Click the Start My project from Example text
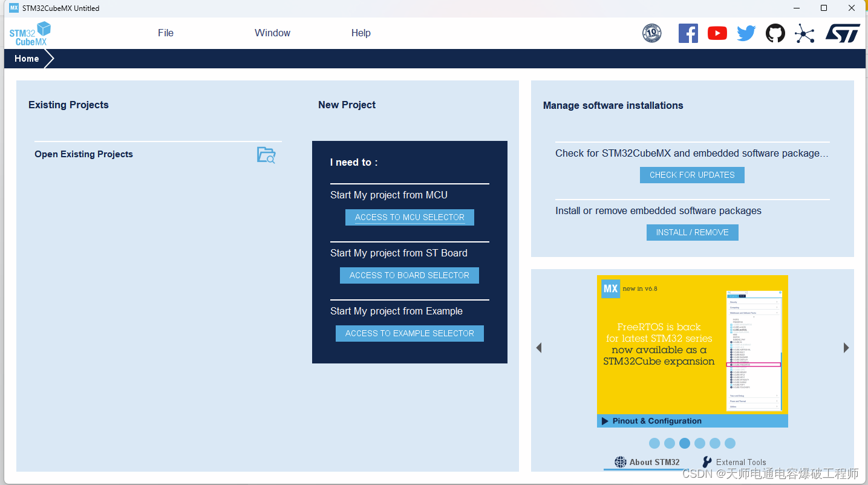Image resolution: width=868 pixels, height=485 pixels. coord(396,311)
